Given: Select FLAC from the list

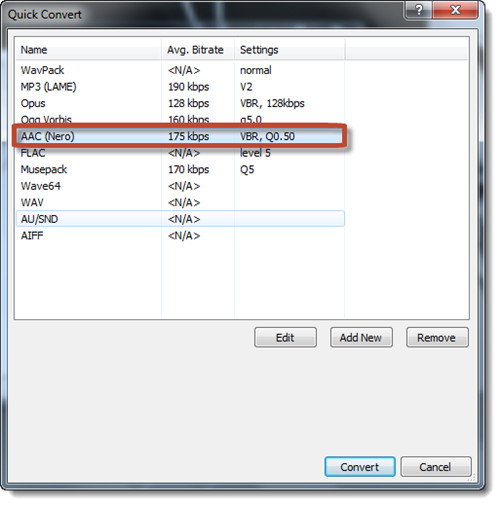Looking at the screenshot, I should pyautogui.click(x=180, y=153).
